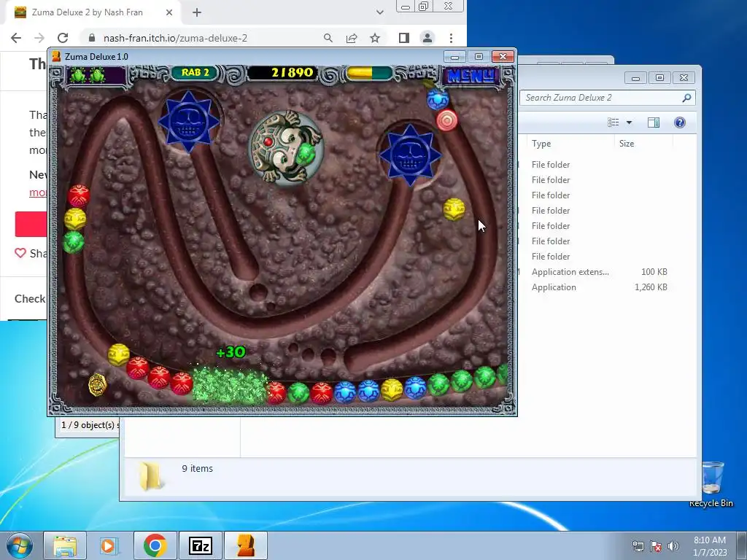Select the Application 1,260 KB row
747x560 pixels.
(600, 287)
